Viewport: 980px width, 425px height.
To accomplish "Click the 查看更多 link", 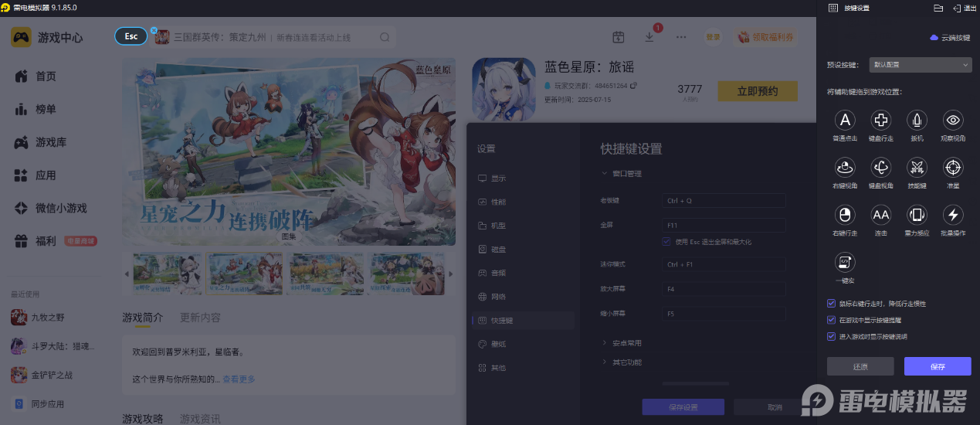I will pos(239,379).
